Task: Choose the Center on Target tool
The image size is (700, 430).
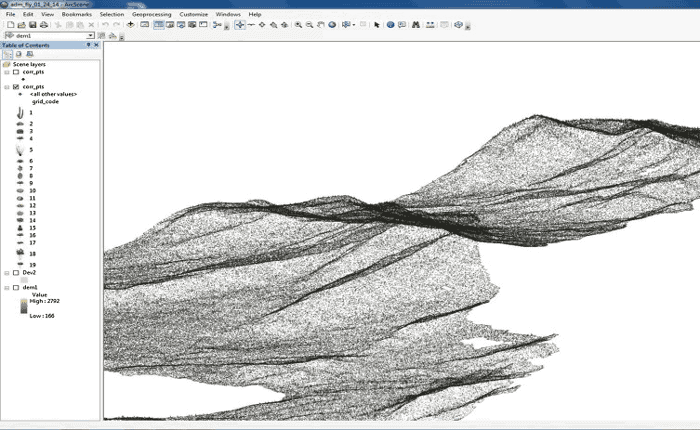Action: pyautogui.click(x=262, y=25)
